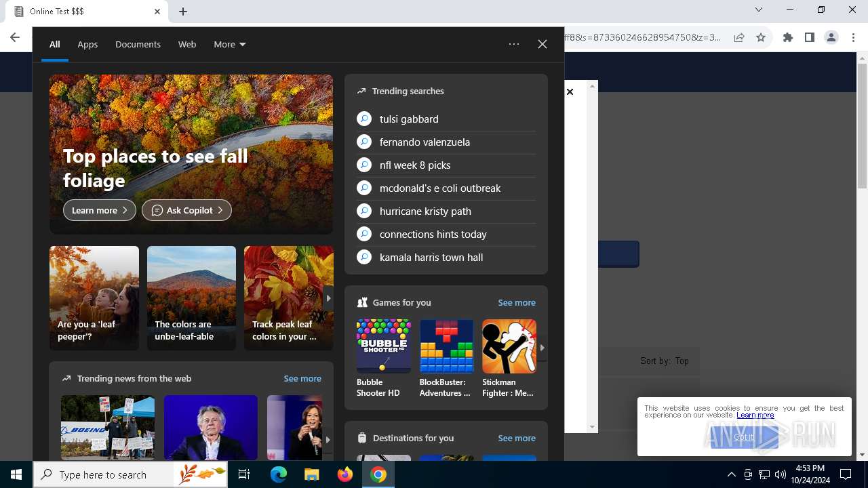Toggle Chrome side panel icon
Viewport: 868px width, 488px height.
(810, 37)
